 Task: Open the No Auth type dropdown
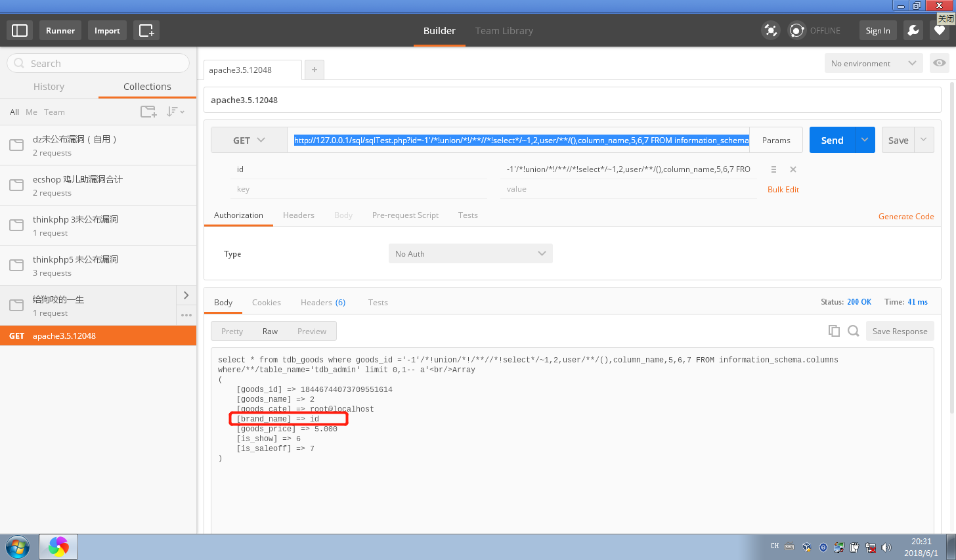470,253
